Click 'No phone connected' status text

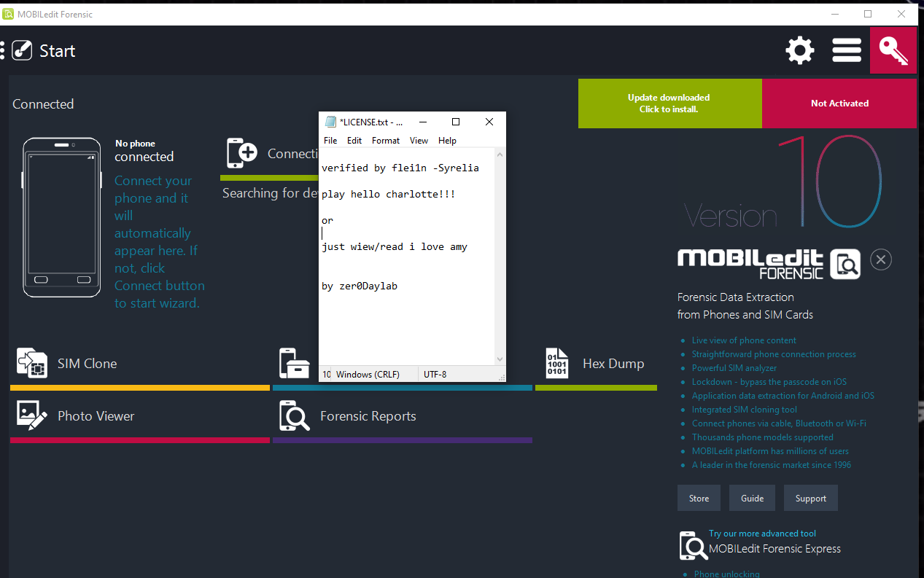pos(144,151)
